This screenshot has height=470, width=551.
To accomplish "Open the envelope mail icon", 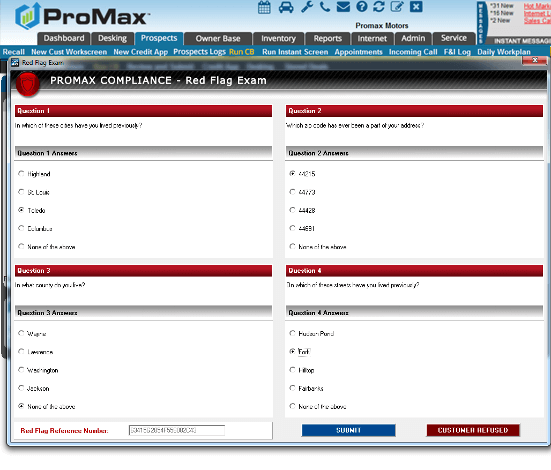I will click(343, 7).
